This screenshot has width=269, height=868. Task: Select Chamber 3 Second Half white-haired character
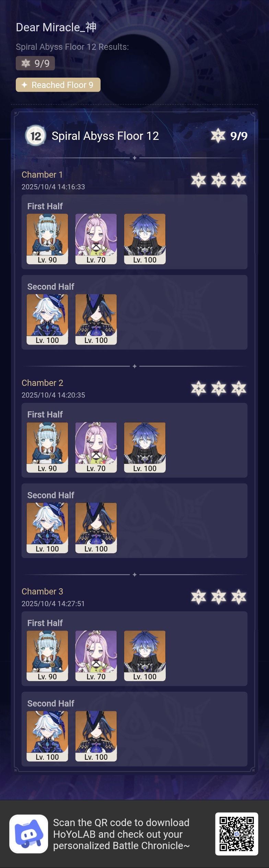47,736
